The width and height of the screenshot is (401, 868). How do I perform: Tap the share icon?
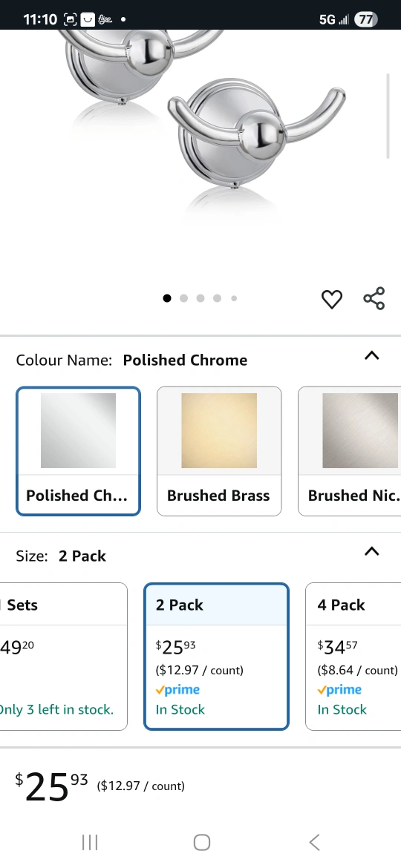(374, 298)
